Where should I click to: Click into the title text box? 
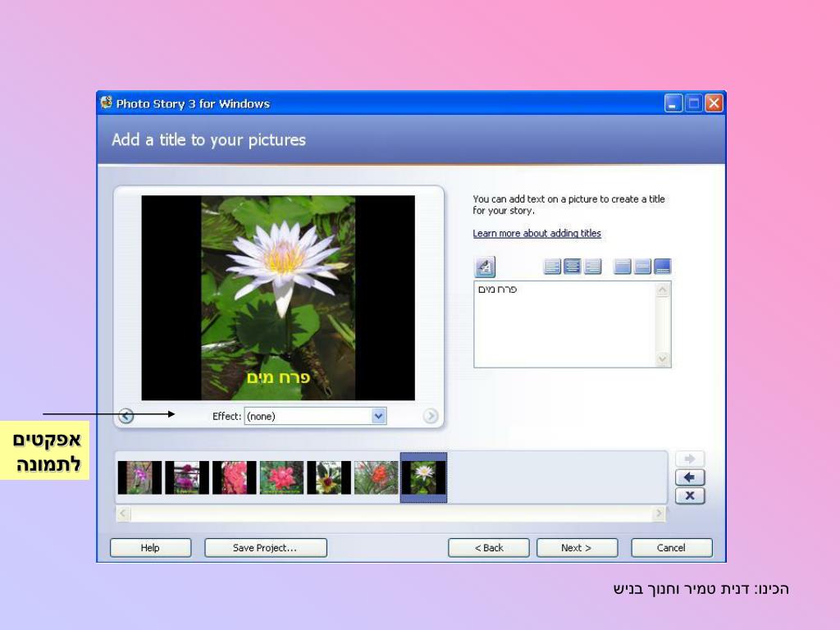pyautogui.click(x=566, y=324)
